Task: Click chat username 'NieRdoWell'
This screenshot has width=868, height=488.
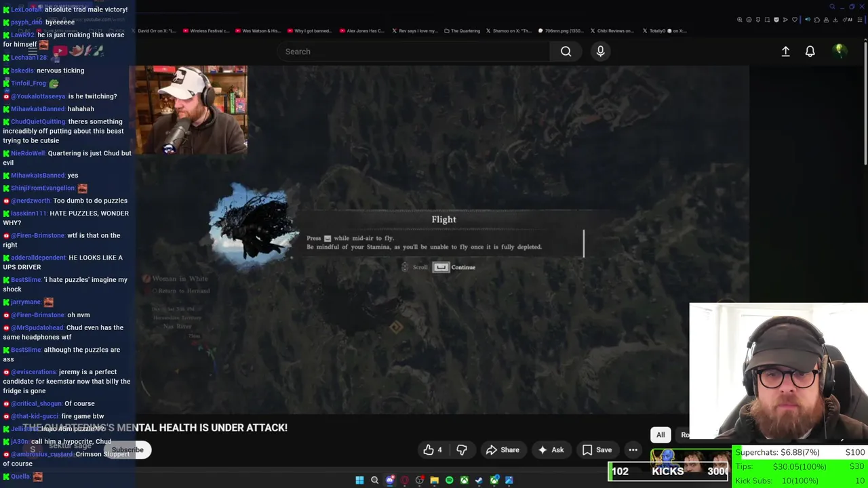Action: click(28, 153)
